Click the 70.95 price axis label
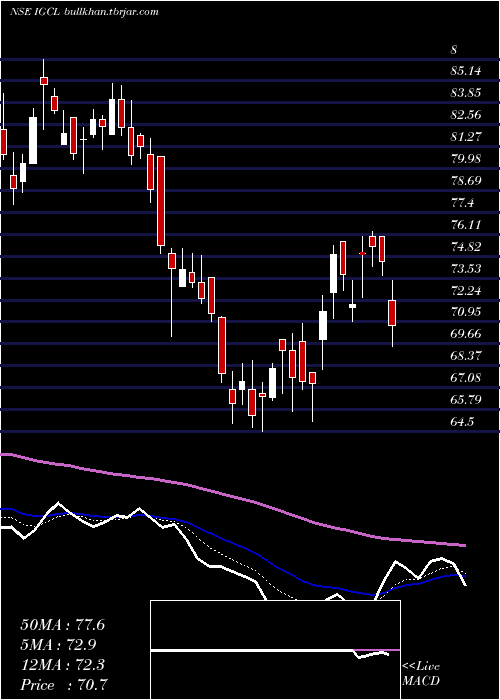The width and height of the screenshot is (500, 700). [466, 312]
